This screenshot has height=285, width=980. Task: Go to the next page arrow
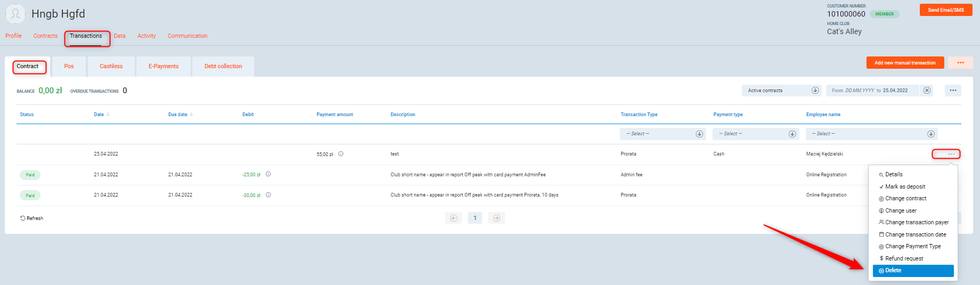(496, 218)
